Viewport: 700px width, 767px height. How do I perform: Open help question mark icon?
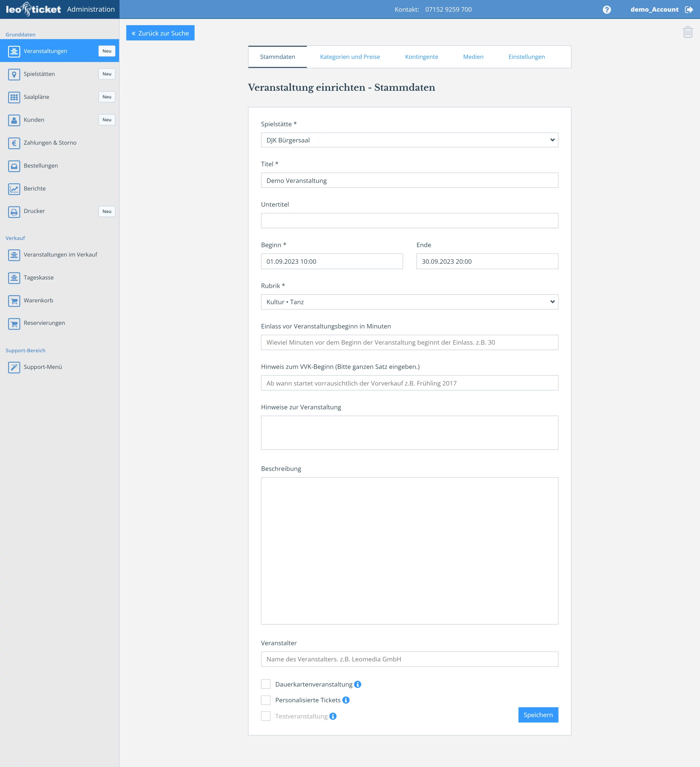click(607, 10)
